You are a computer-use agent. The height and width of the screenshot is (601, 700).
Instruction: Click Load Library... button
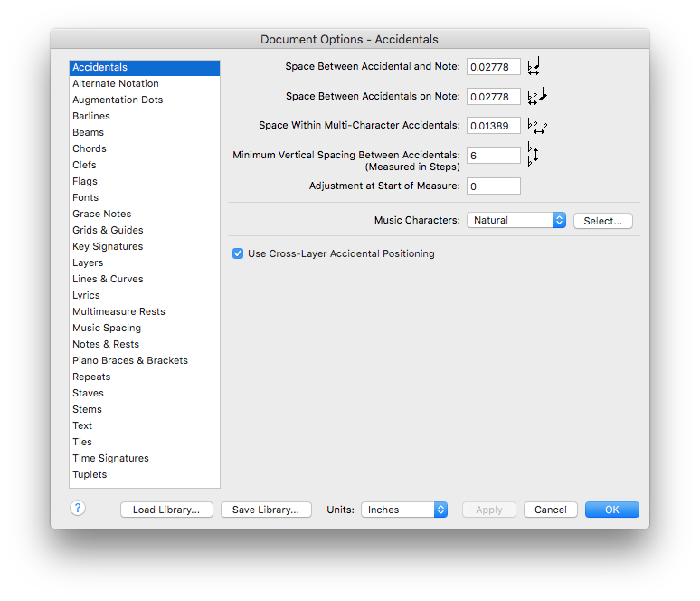coord(166,510)
